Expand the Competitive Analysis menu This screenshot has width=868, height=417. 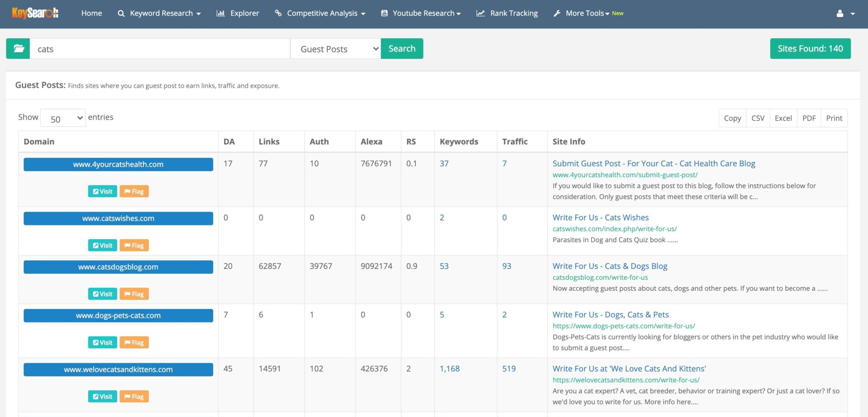coord(320,13)
